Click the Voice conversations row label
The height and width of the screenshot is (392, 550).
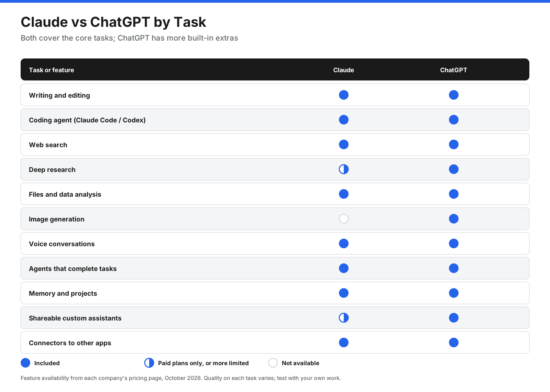(62, 244)
